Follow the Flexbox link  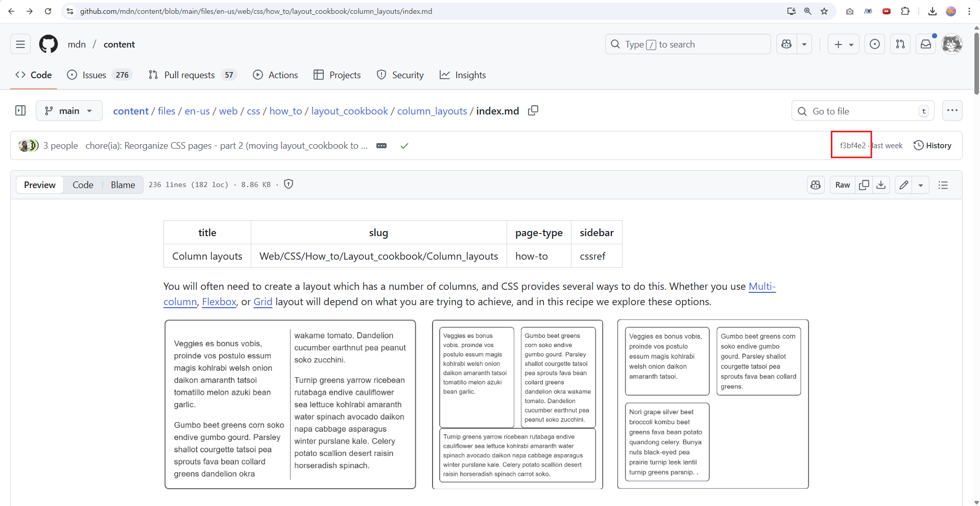tap(219, 302)
